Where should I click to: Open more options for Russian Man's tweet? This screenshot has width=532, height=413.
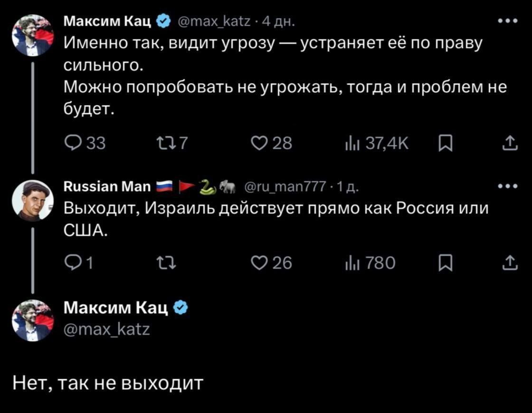click(x=508, y=186)
